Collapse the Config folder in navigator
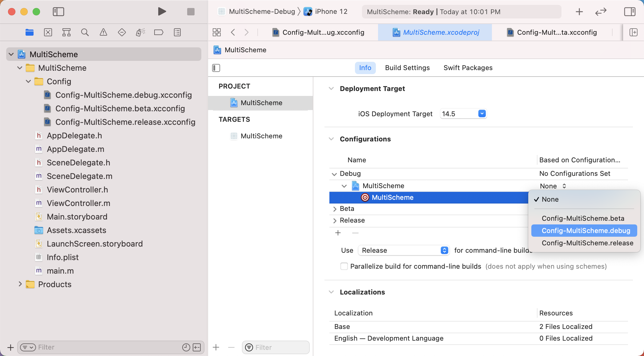 [x=28, y=81]
